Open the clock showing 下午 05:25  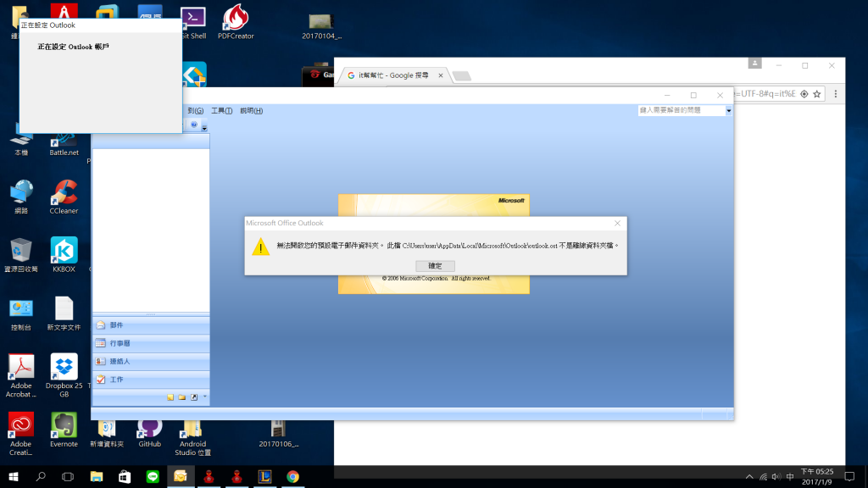pos(817,477)
